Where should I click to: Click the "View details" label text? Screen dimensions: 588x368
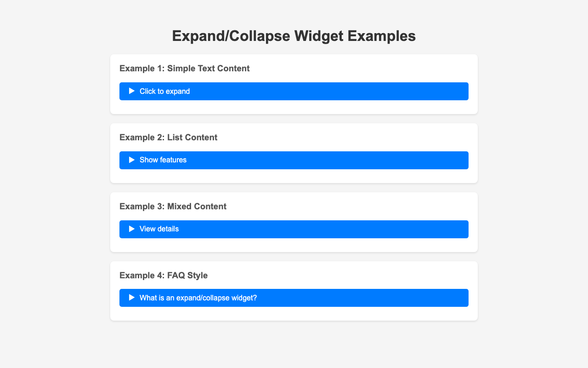click(159, 229)
